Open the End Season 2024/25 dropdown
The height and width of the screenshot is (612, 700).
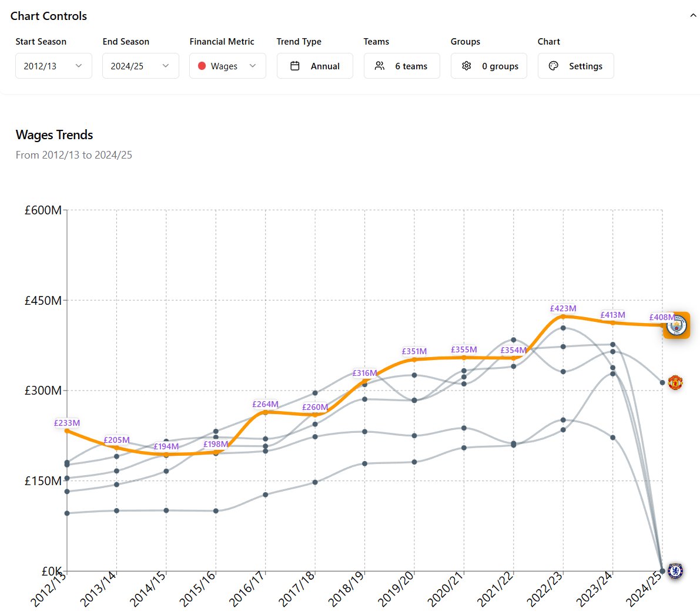140,66
